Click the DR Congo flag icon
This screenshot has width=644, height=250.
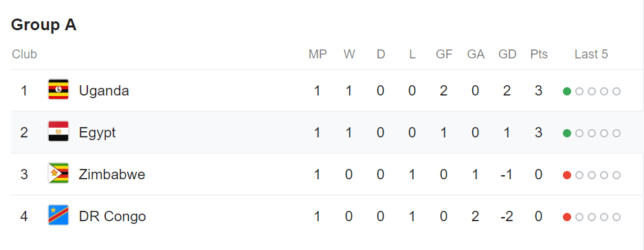pyautogui.click(x=58, y=216)
